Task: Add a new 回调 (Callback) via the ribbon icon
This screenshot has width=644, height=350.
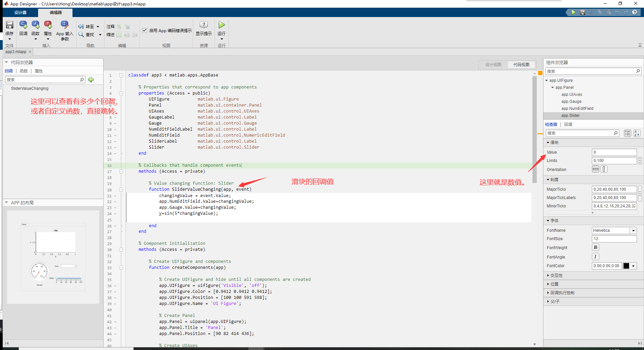Action: tap(23, 25)
